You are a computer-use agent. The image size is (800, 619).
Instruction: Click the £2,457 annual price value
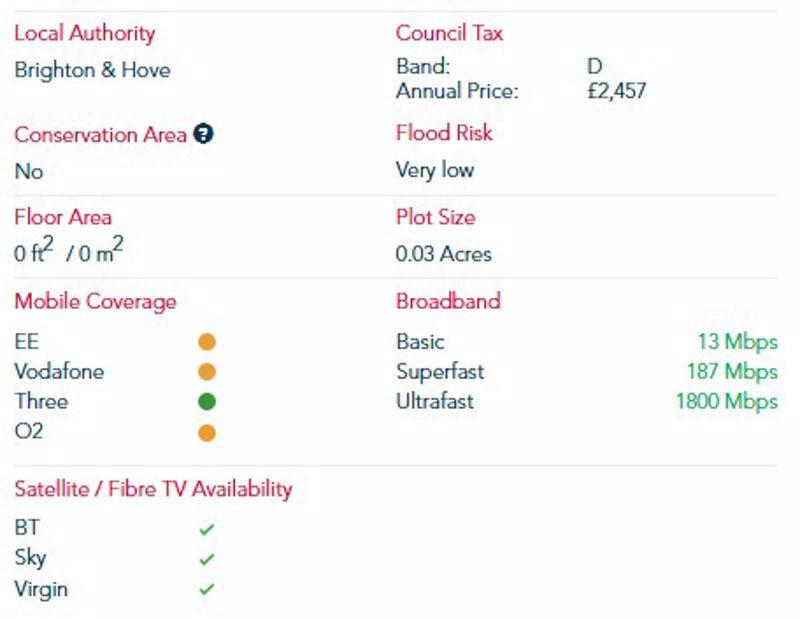coord(616,91)
